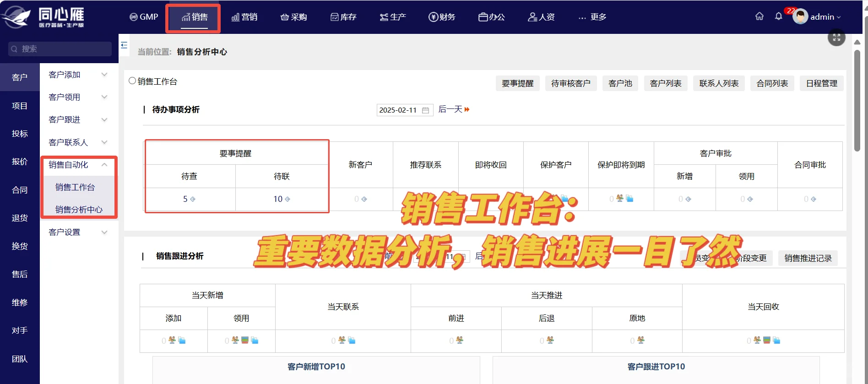This screenshot has width=868, height=384.
Task: Toggle fullscreen with the expand icon
Action: pos(836,38)
